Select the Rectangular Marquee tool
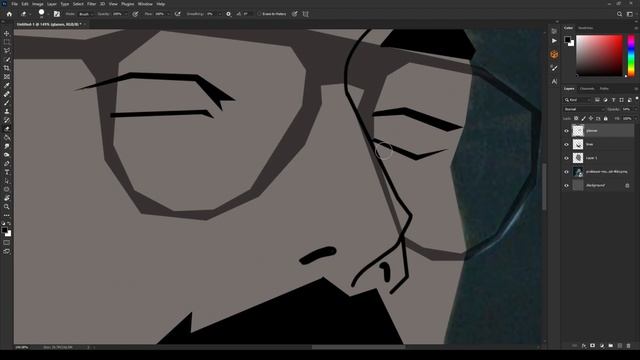 pos(7,42)
